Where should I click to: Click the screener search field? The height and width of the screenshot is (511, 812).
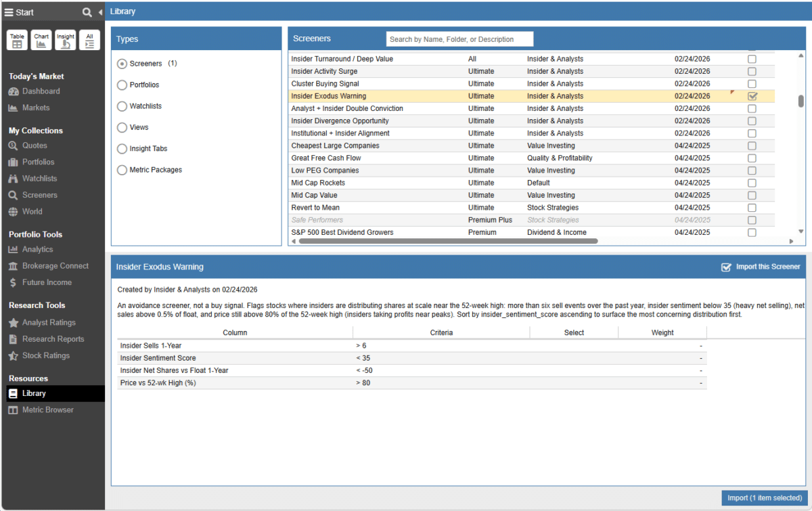click(x=459, y=39)
